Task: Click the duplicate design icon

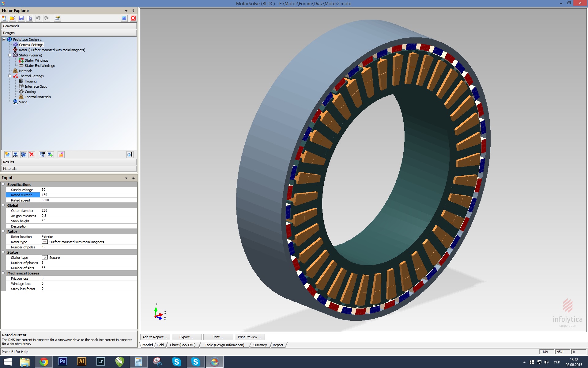Action: 24,155
